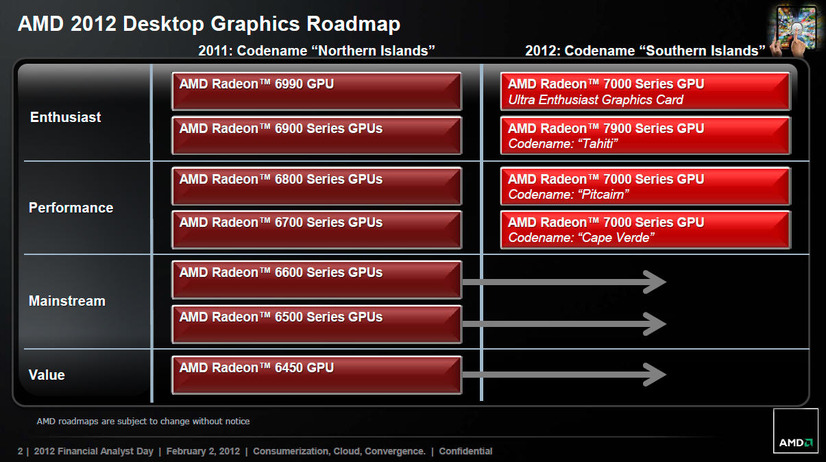Click the AMD logo in the corner
826x462 pixels.
[795, 431]
